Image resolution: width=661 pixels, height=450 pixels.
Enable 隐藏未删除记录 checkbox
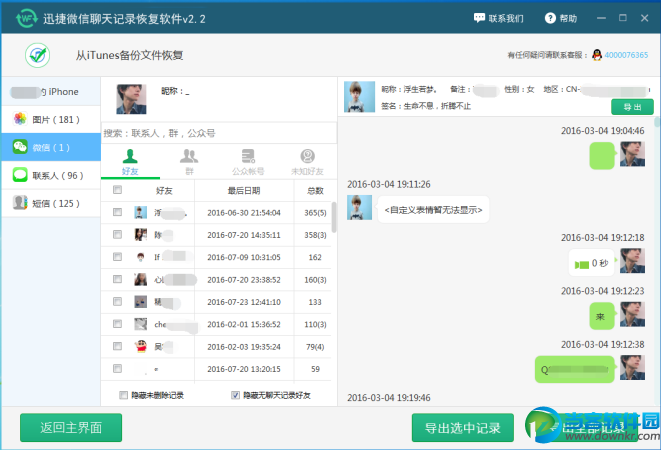(x=123, y=395)
